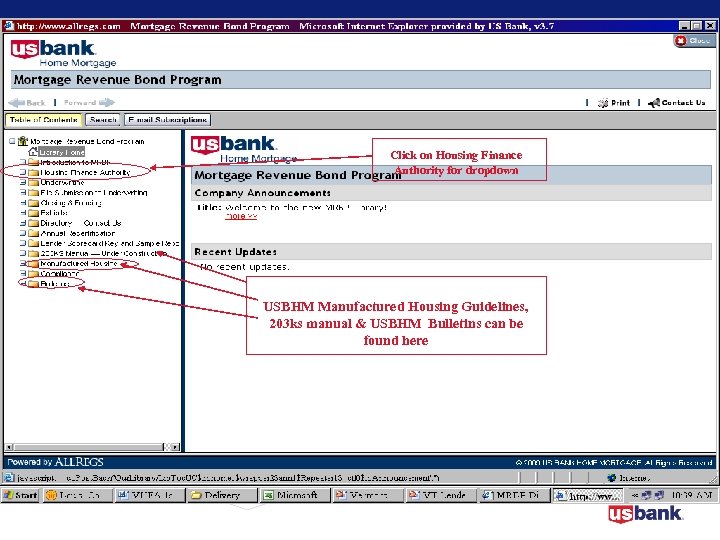
Task: Click the Underwriting folder icon
Action: coord(33,182)
